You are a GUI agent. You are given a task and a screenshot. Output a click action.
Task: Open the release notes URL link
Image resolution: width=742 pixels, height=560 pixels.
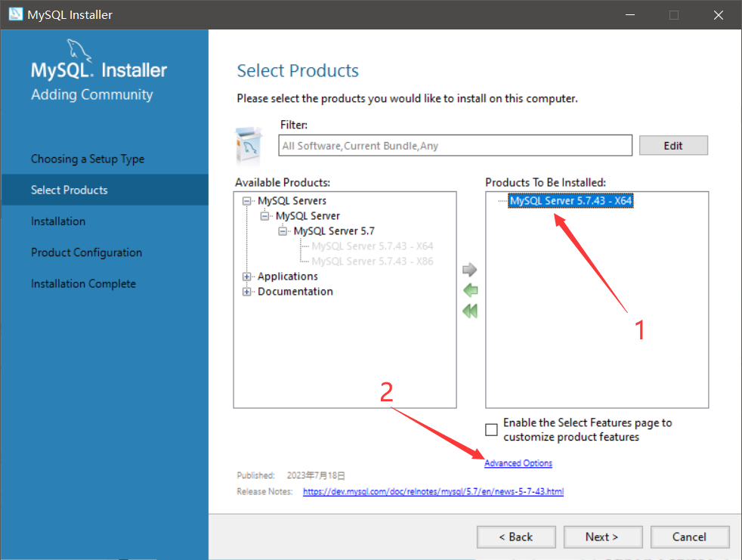pos(433,491)
